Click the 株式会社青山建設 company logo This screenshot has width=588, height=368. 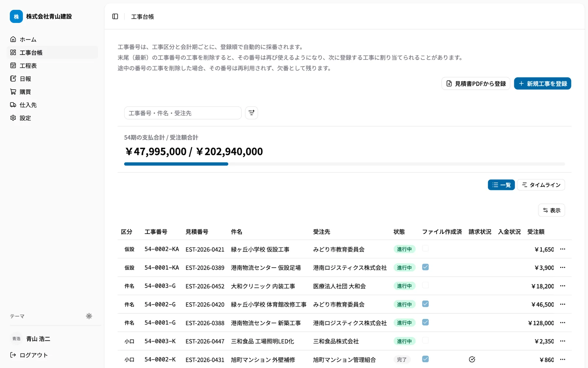(16, 16)
